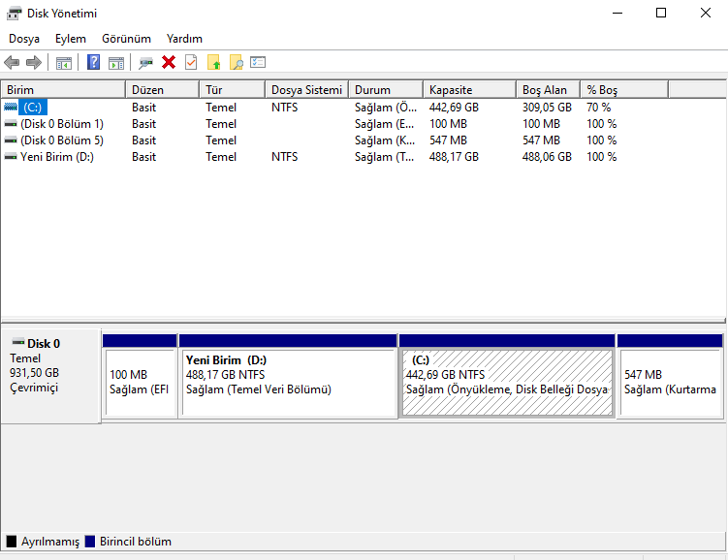Screen dimensions: 728x560
Task: Minimize the Disk Yönetimi window
Action: (617, 13)
